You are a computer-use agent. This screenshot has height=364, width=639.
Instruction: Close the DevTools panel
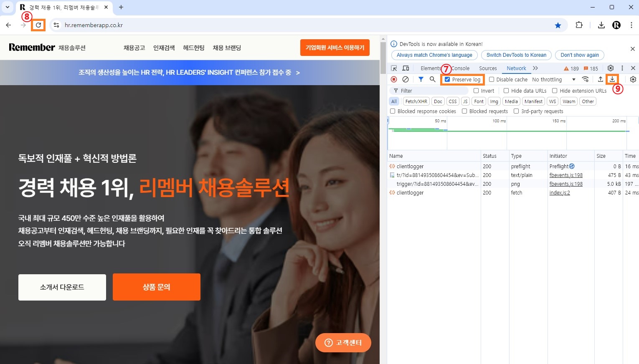pyautogui.click(x=633, y=68)
